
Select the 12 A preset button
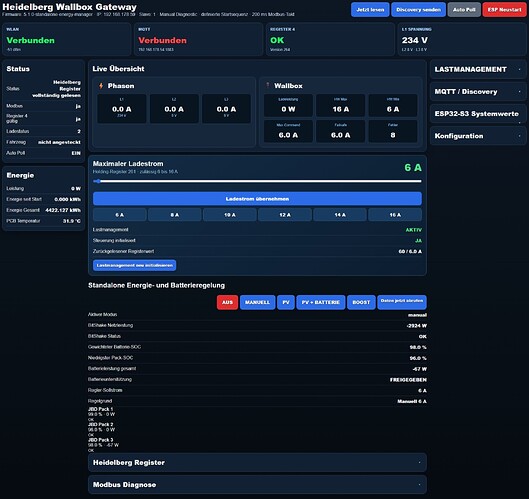(x=285, y=215)
